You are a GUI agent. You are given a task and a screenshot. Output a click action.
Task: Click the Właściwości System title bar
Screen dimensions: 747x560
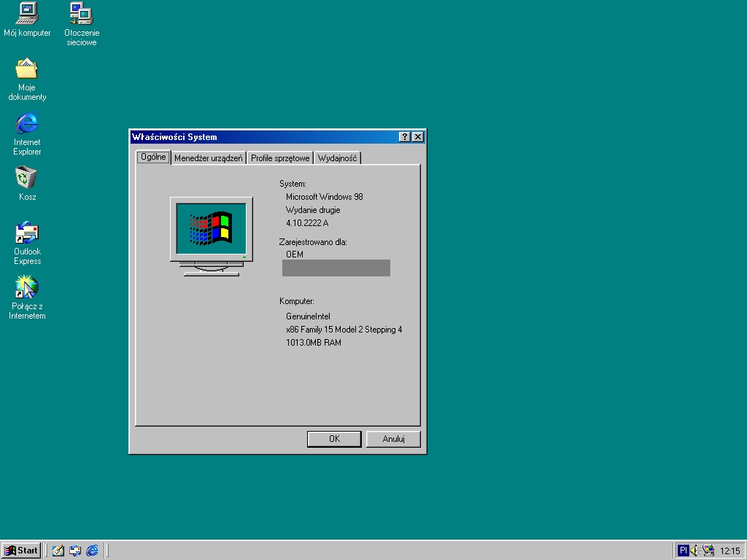click(278, 137)
